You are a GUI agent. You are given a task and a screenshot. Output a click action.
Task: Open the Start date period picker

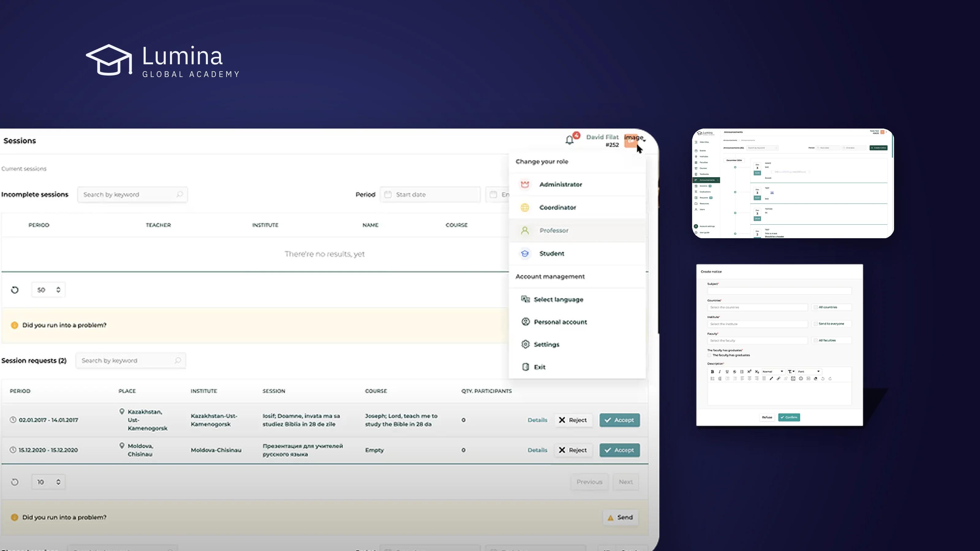[x=430, y=194]
